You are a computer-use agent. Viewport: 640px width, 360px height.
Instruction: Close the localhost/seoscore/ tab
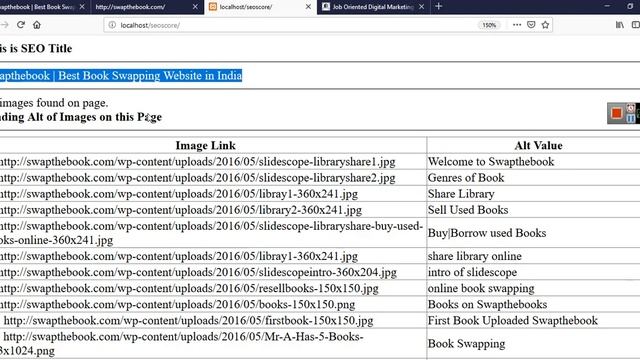coord(308,7)
